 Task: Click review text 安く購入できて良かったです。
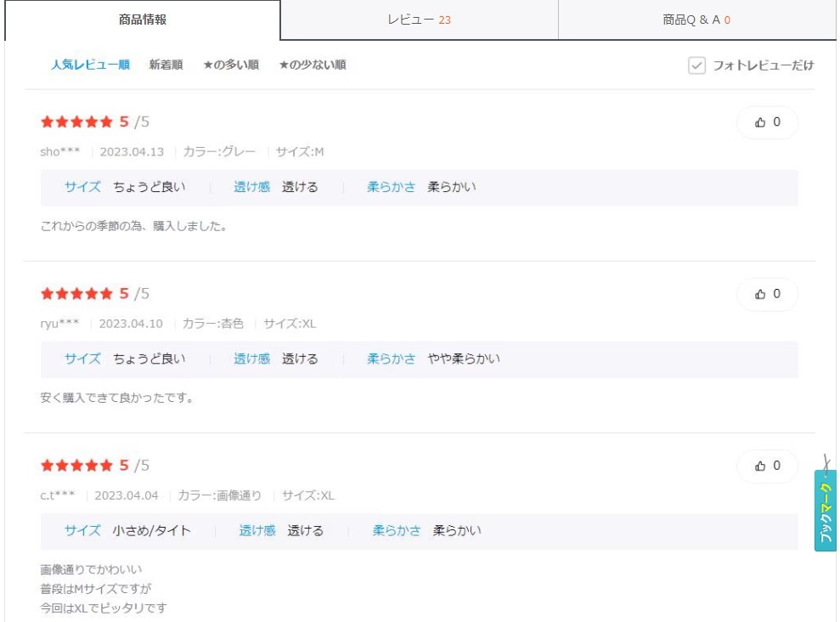[x=116, y=398]
